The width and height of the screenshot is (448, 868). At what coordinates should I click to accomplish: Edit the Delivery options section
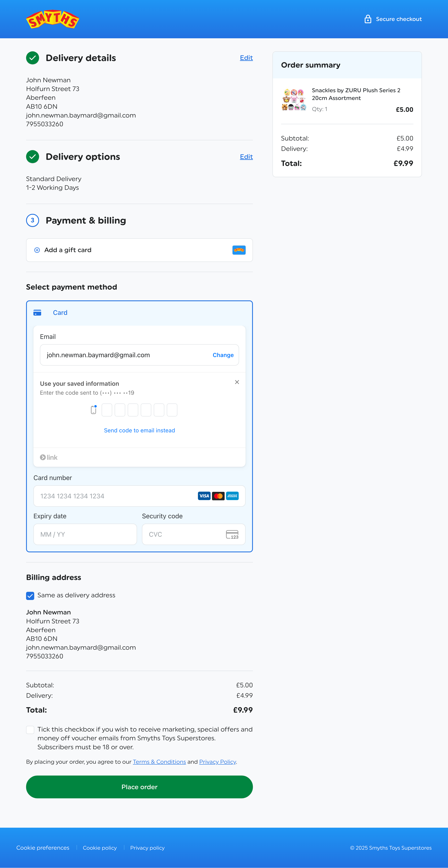pyautogui.click(x=246, y=157)
